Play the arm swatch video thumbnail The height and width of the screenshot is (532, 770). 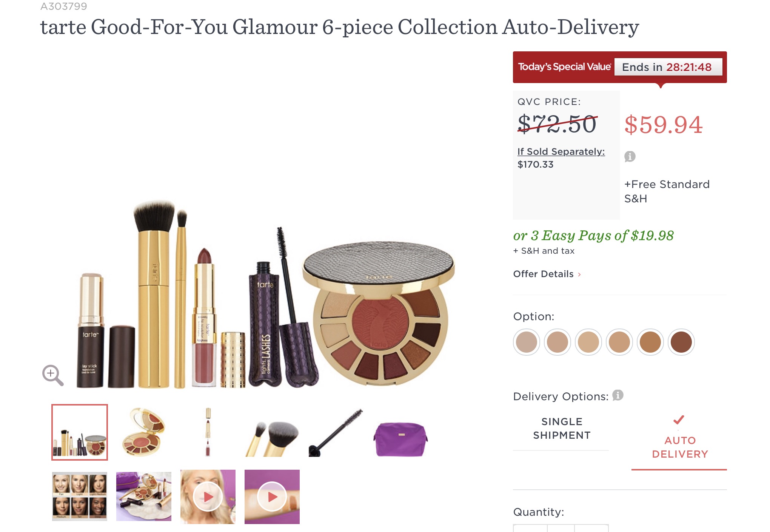pos(272,497)
